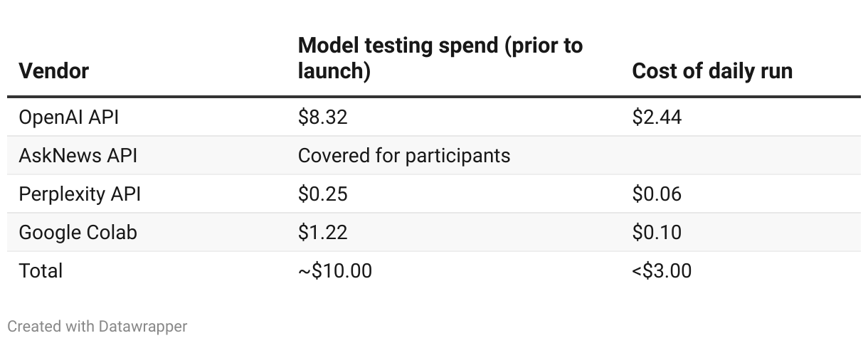Screen dimensions: 868x343
Task: Click the $0.06 Perplexity daily cost
Action: (x=657, y=194)
